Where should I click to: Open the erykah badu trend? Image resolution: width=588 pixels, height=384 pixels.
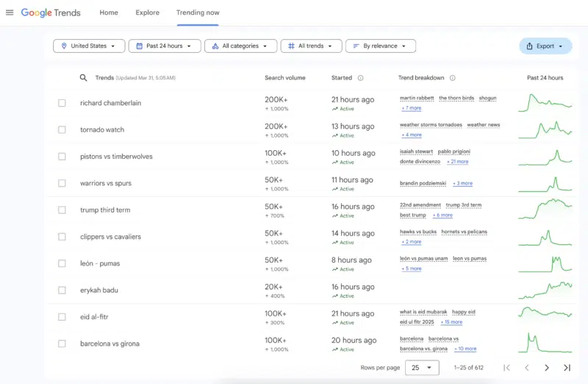coord(99,290)
